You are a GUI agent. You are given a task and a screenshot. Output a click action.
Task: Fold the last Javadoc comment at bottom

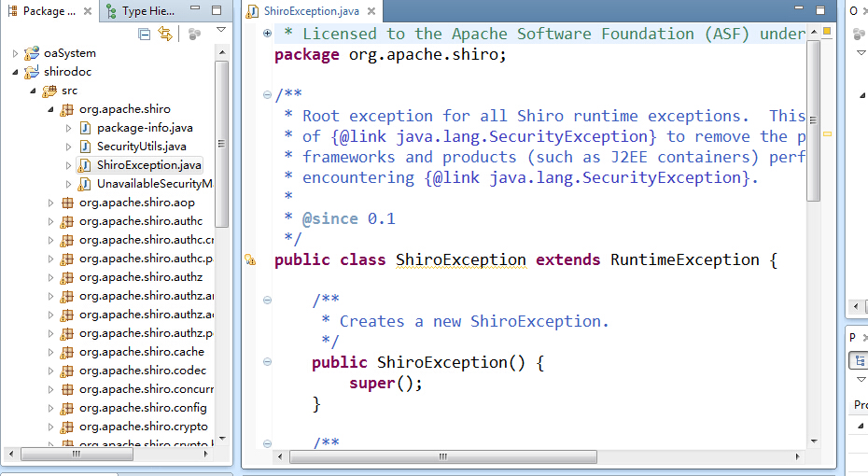pyautogui.click(x=267, y=443)
